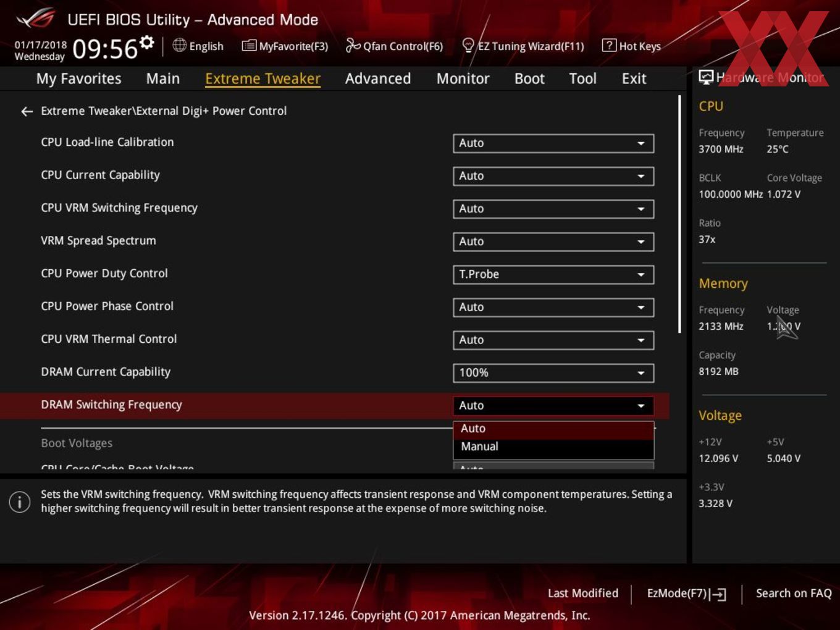Expand CPU Current Capability dropdown
The height and width of the screenshot is (630, 840).
coord(553,176)
